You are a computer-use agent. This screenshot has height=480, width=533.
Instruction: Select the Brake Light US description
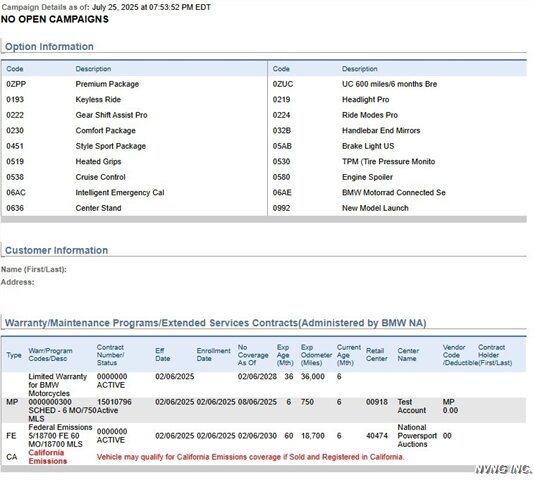coord(368,146)
